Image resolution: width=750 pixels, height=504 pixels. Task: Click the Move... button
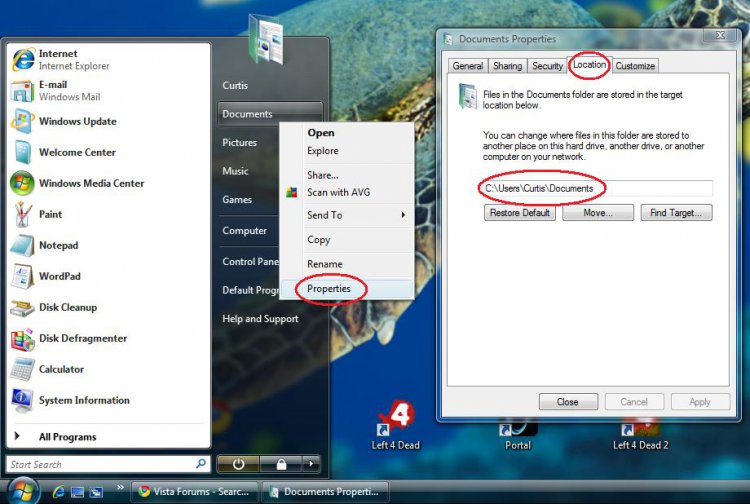(x=598, y=213)
